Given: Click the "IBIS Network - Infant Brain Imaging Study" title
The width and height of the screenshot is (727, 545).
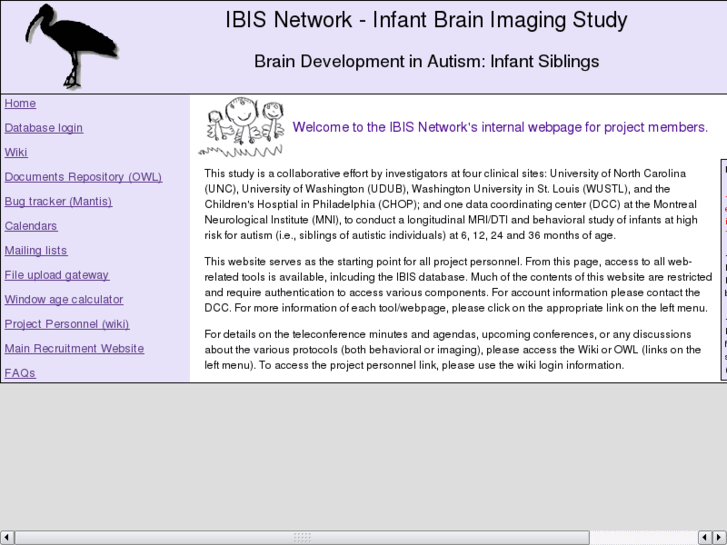Looking at the screenshot, I should tap(426, 20).
